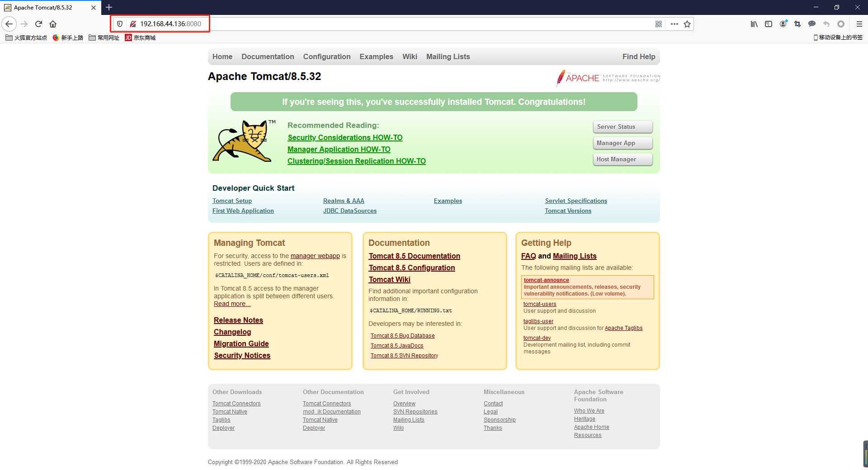This screenshot has height=470, width=868.
Task: Click the insecure connection lock icon
Action: tap(133, 24)
